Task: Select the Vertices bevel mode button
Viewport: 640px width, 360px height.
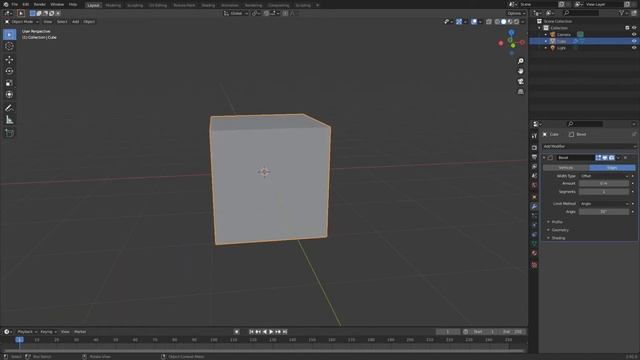Action: (566, 168)
